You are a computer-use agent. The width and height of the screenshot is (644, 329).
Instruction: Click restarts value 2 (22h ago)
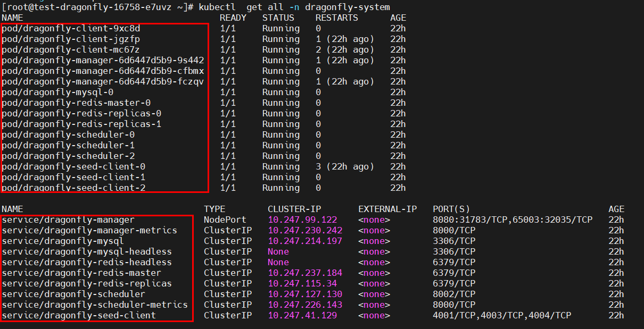point(345,49)
